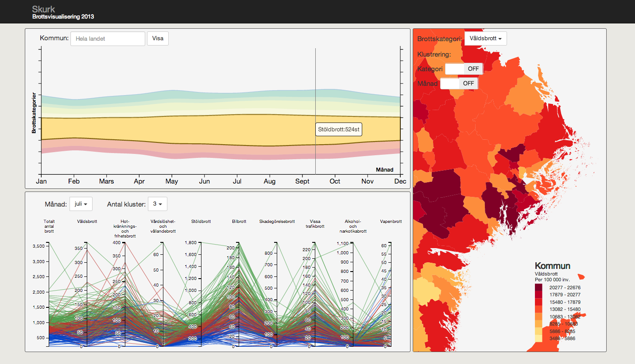Click the lightest yellow 3488 - 5886 legend swatch

pos(539,338)
